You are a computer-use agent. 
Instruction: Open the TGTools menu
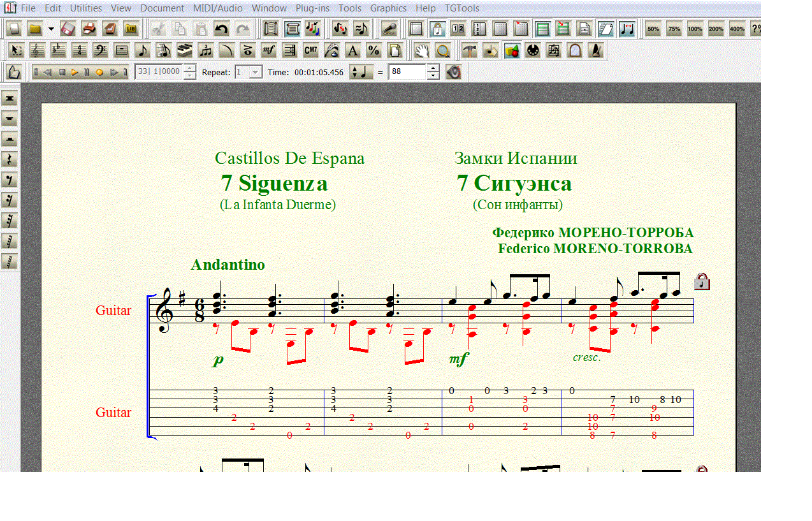click(462, 8)
